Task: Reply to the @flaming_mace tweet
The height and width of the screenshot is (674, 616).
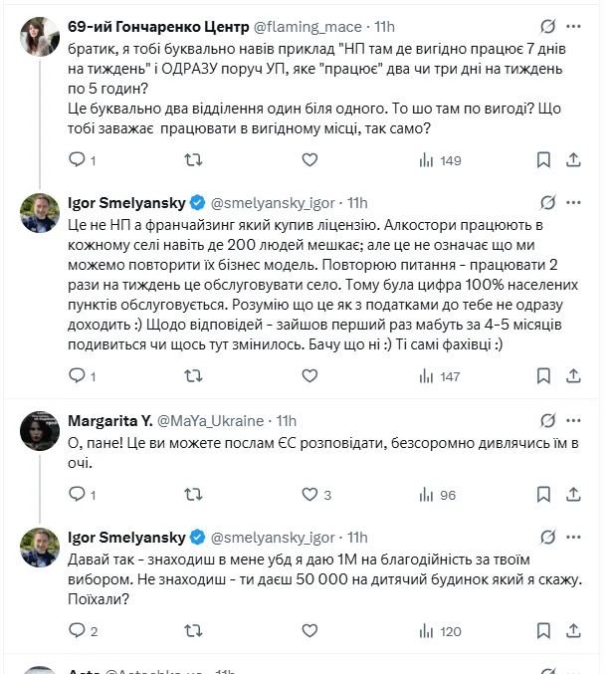Action: 78,159
